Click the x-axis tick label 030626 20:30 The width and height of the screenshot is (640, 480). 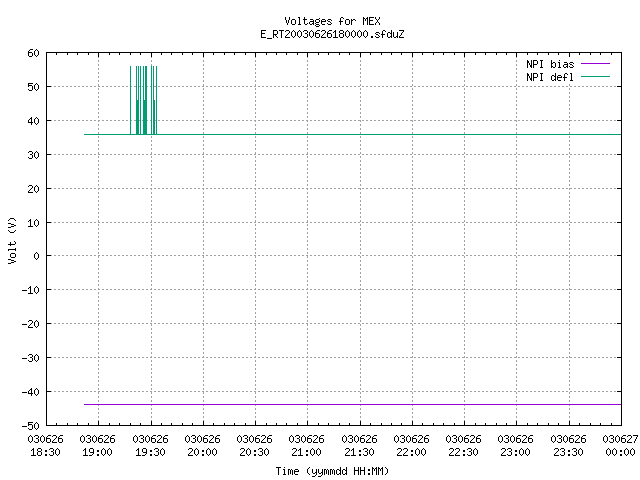tap(255, 446)
